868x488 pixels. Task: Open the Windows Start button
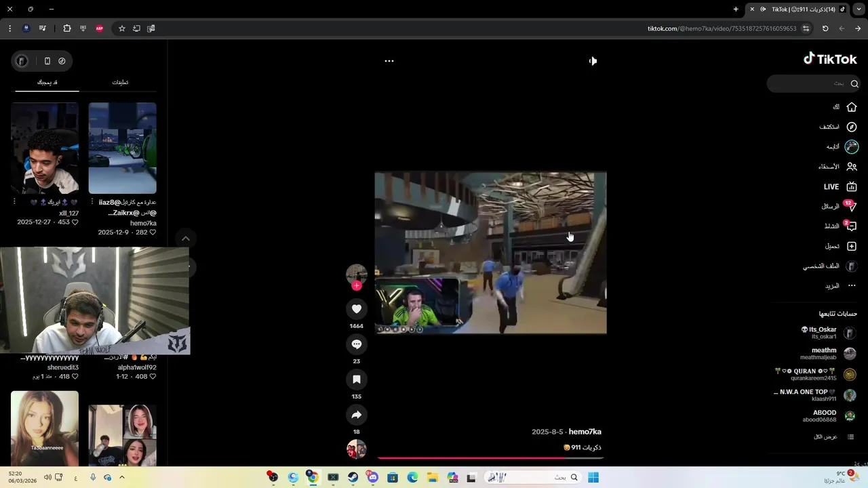point(593,477)
